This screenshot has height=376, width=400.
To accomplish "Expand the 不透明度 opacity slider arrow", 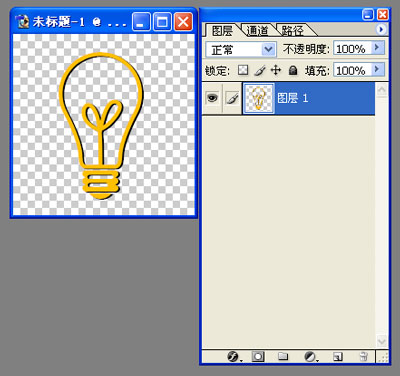I will (377, 48).
